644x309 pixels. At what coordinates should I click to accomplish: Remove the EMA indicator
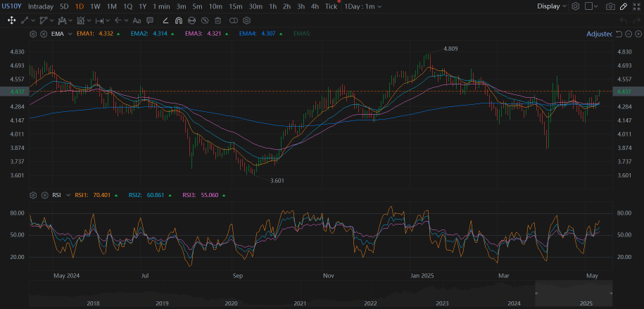[44, 34]
